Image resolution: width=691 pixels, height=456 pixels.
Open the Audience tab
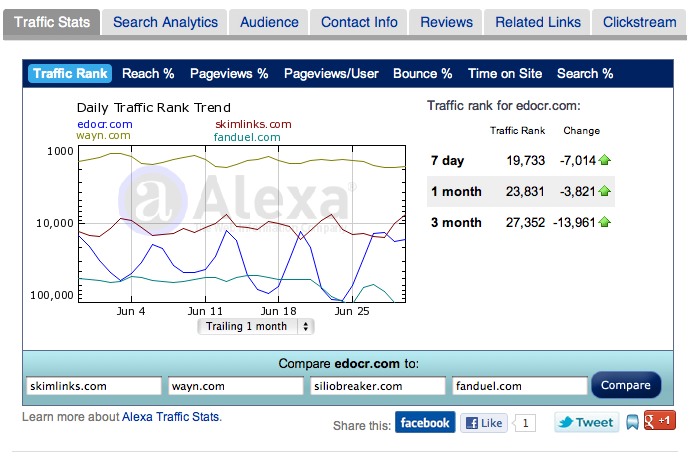click(x=269, y=22)
